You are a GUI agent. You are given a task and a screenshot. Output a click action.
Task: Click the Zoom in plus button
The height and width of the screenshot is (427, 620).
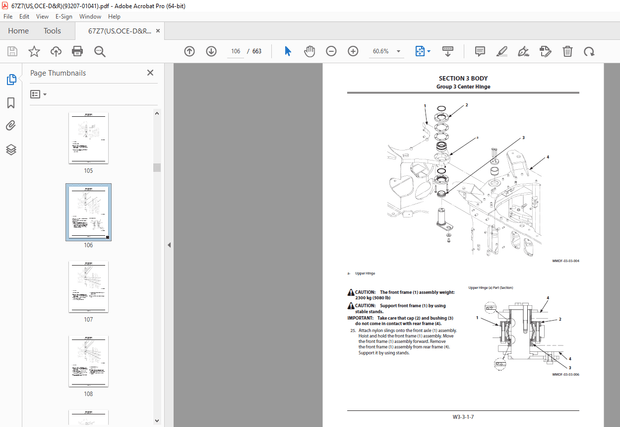(353, 51)
